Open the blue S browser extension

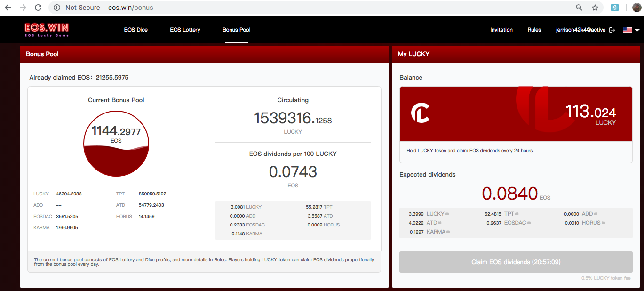tap(614, 8)
